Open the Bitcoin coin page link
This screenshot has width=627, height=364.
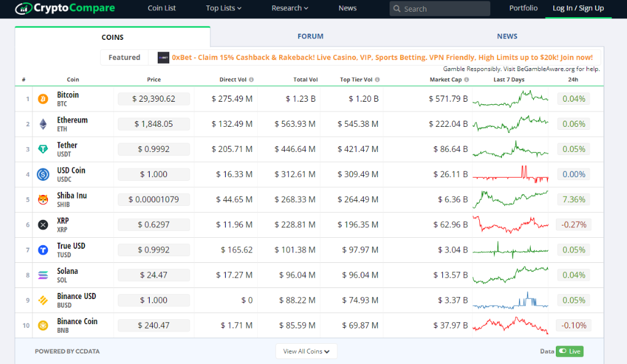coord(68,95)
